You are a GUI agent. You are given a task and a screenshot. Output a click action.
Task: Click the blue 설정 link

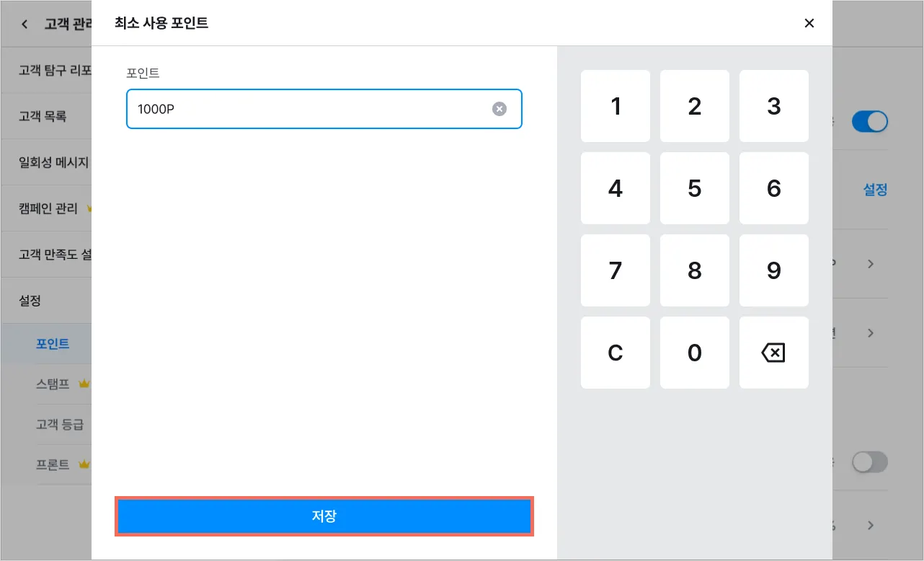click(875, 190)
